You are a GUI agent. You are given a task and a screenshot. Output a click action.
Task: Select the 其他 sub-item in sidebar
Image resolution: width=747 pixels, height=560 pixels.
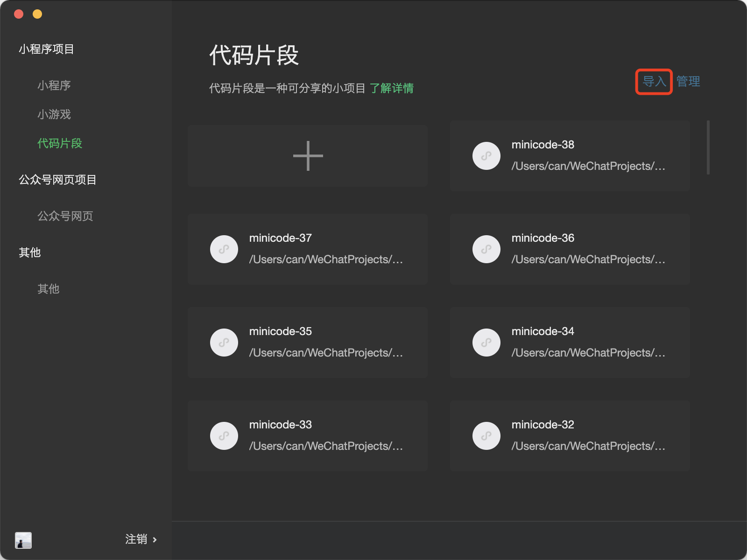pos(49,289)
